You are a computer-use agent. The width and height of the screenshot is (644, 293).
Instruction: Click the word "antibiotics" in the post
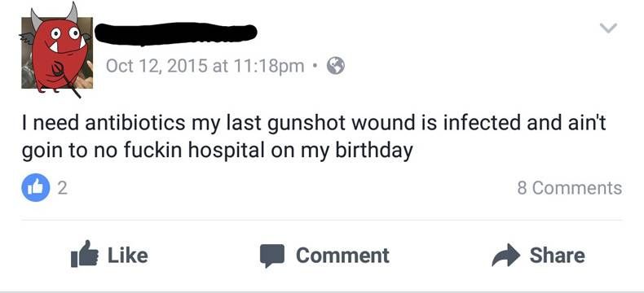pos(135,124)
